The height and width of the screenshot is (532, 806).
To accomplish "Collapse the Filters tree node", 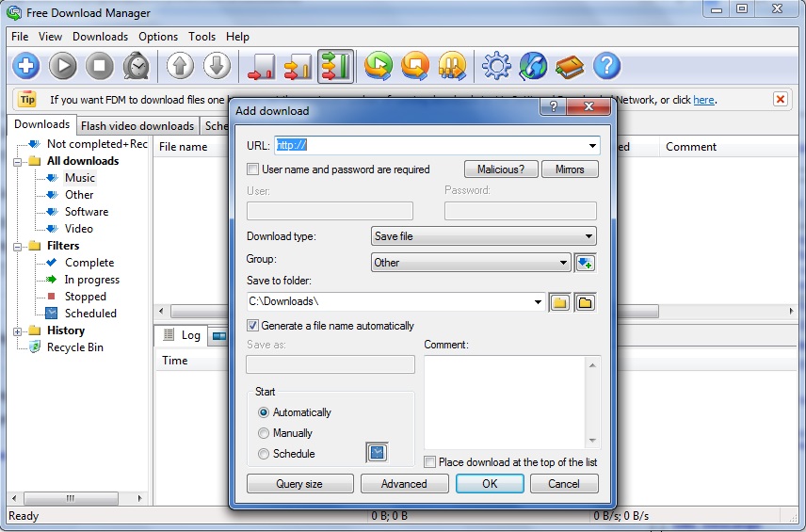I will [x=18, y=246].
